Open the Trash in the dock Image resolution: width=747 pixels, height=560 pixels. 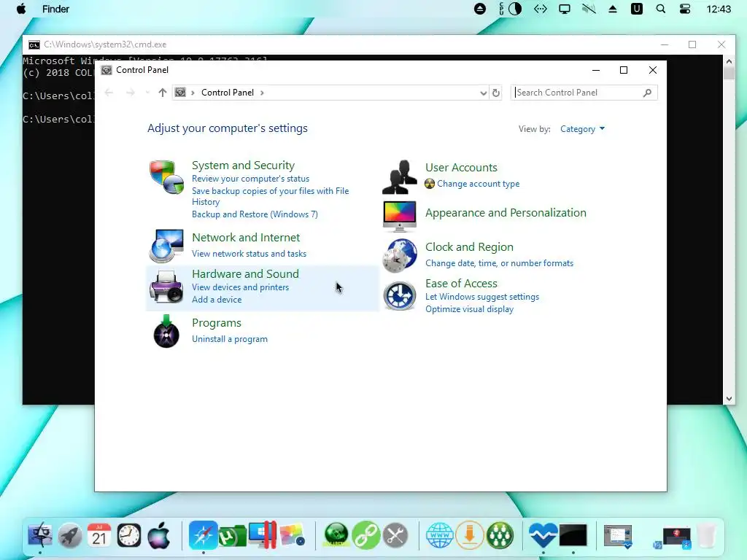[x=706, y=535]
